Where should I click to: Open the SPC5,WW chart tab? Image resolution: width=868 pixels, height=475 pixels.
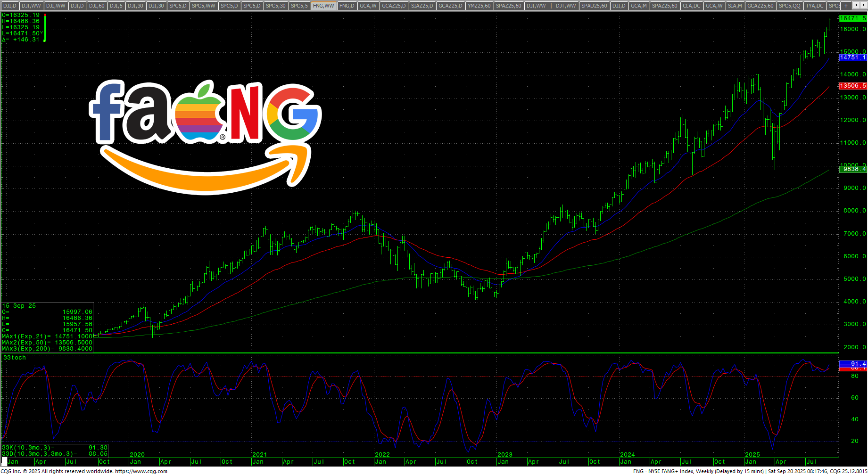(203, 6)
